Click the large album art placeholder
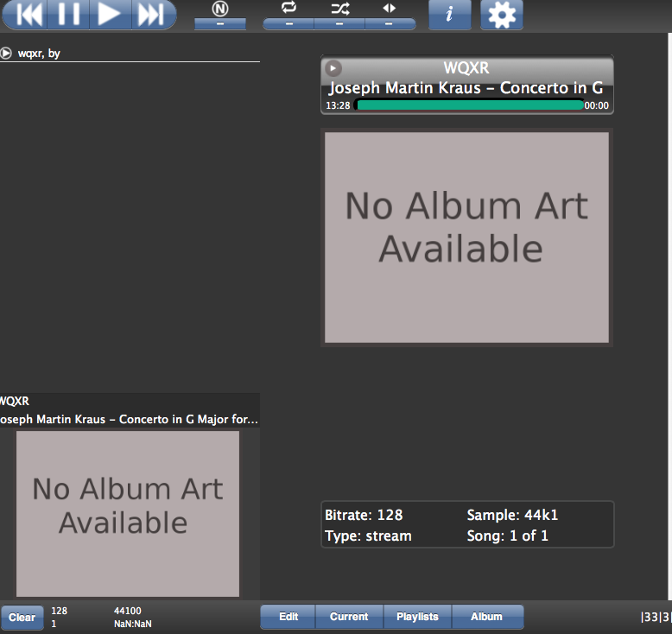The height and width of the screenshot is (634, 672). point(466,238)
